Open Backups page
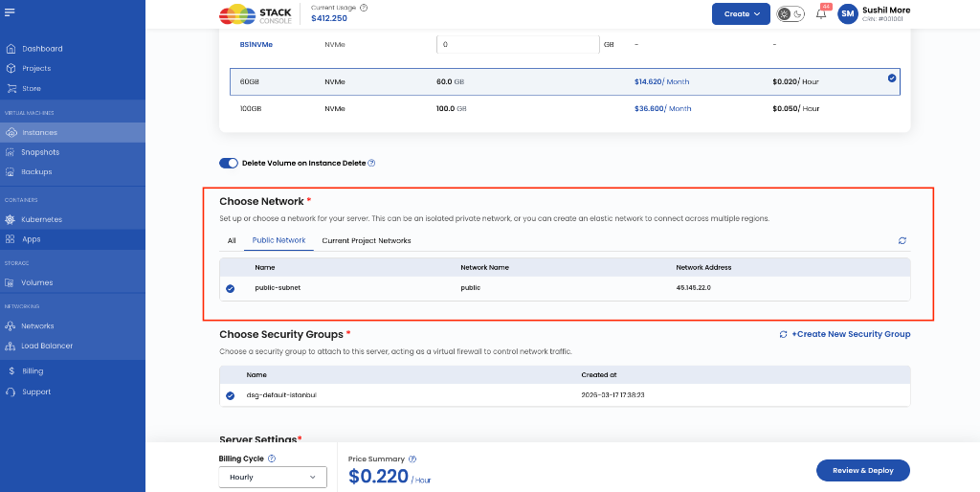Image resolution: width=980 pixels, height=492 pixels. tap(36, 171)
